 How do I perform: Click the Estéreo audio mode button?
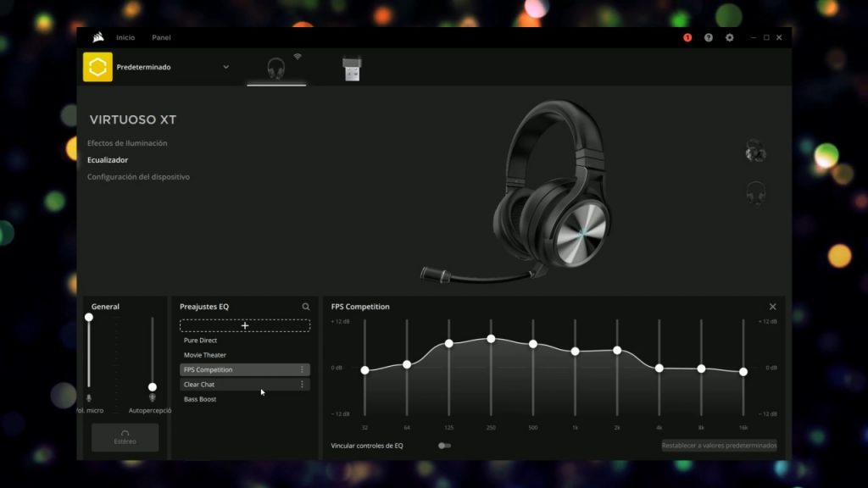(x=125, y=437)
